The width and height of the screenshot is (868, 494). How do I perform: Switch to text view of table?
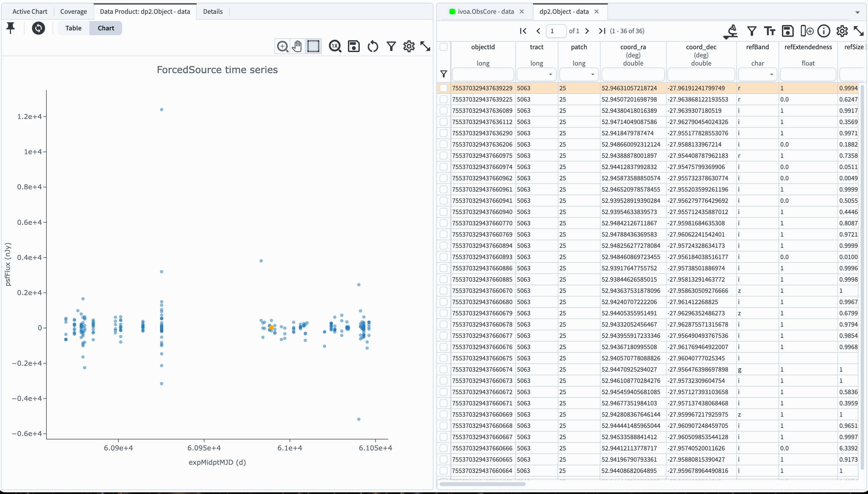pyautogui.click(x=769, y=31)
